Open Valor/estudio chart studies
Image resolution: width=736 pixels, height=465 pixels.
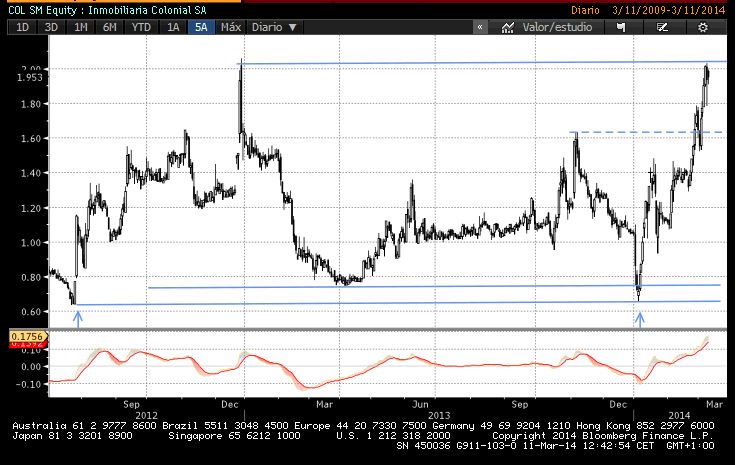point(557,27)
